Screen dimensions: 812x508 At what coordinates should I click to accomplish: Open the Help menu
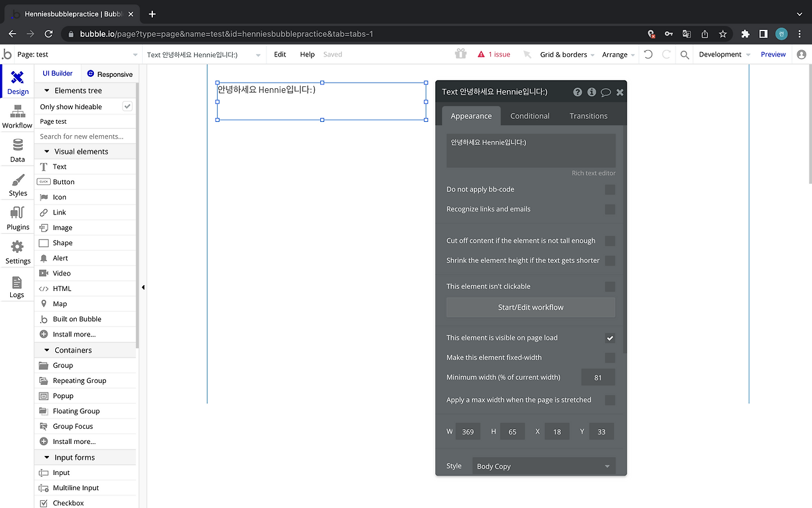click(307, 55)
